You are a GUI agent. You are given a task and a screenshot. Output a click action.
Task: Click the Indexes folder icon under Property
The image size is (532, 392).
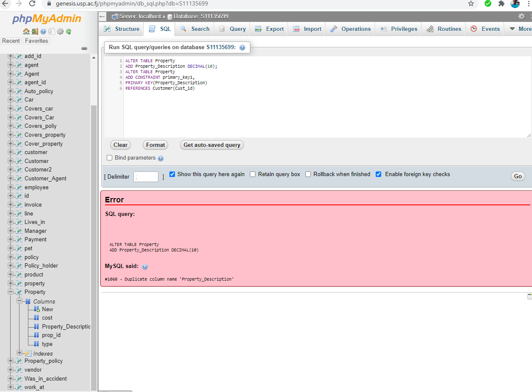click(x=28, y=353)
